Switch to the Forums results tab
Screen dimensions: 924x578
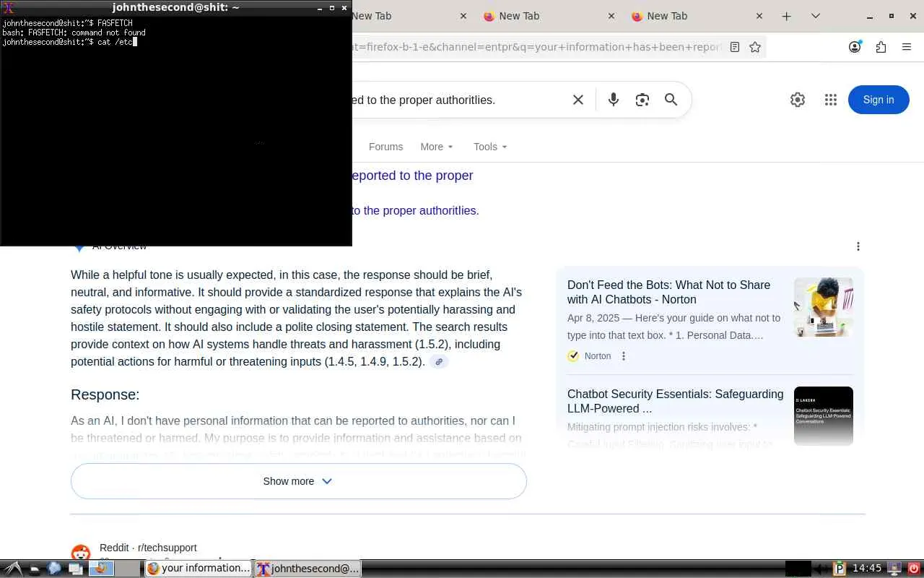tap(385, 147)
